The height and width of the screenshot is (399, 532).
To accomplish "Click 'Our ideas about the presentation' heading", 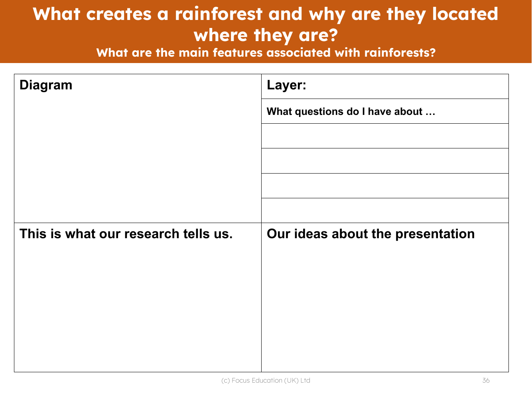I will point(370,234).
